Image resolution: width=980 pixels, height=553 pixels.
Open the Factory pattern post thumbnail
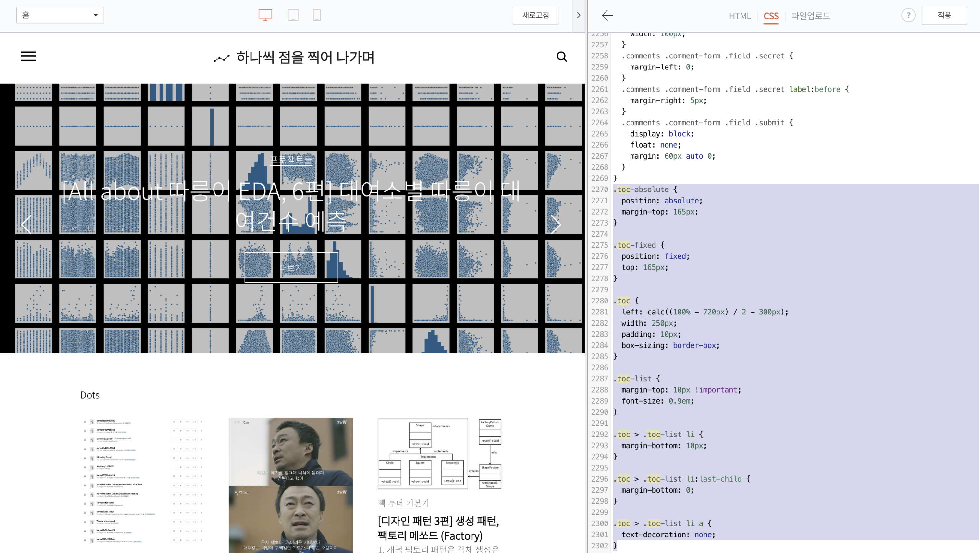[x=439, y=454]
